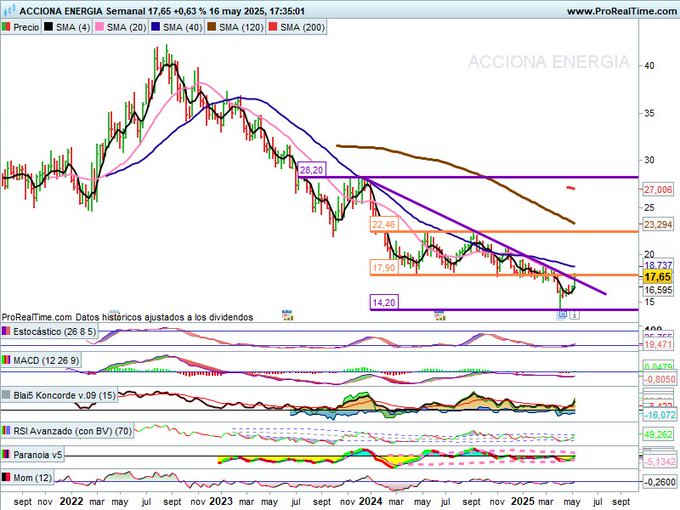Click the 35 mark on the price axis
This screenshot has height=510, width=680.
pos(649,113)
